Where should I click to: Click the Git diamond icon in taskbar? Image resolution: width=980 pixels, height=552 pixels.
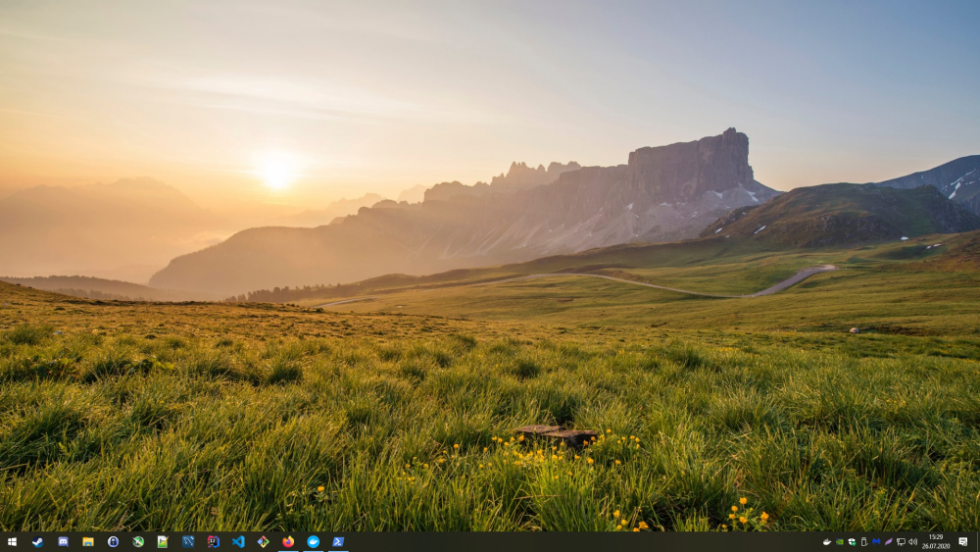(263, 541)
